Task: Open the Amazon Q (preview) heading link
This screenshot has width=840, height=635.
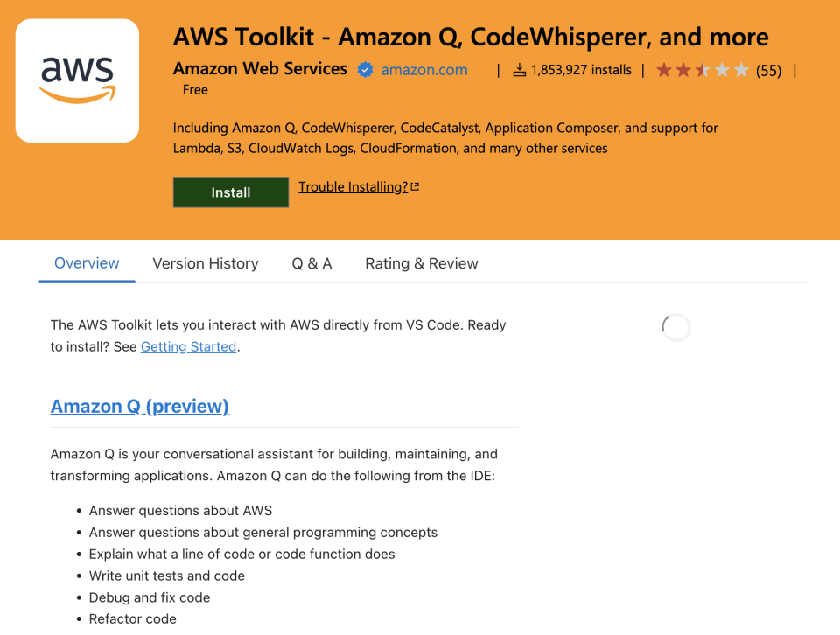Action: tap(139, 406)
